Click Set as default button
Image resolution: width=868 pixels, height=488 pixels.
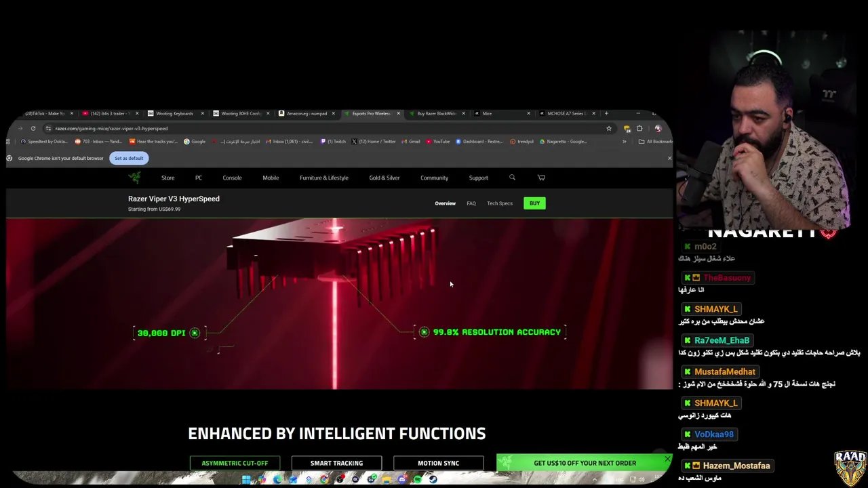[129, 158]
